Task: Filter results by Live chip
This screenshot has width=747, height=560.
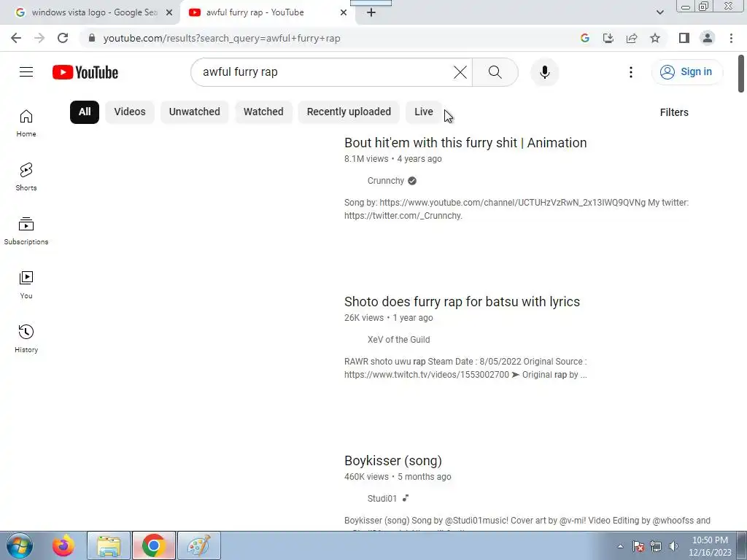Action: tap(424, 112)
